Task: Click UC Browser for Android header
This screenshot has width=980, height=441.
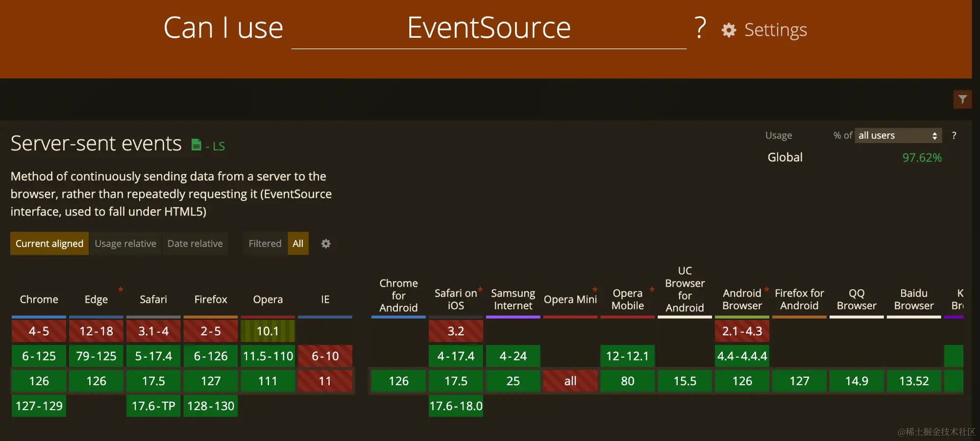Action: point(685,289)
